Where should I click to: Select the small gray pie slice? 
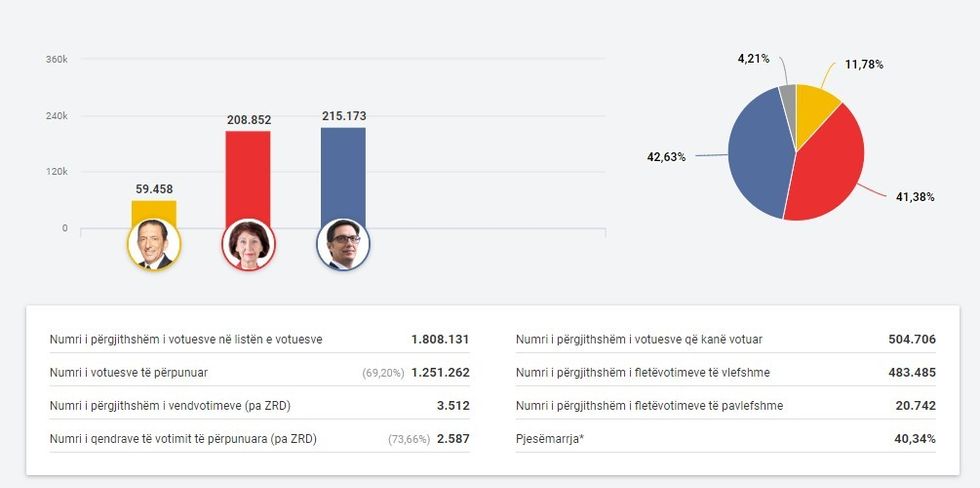[x=788, y=95]
